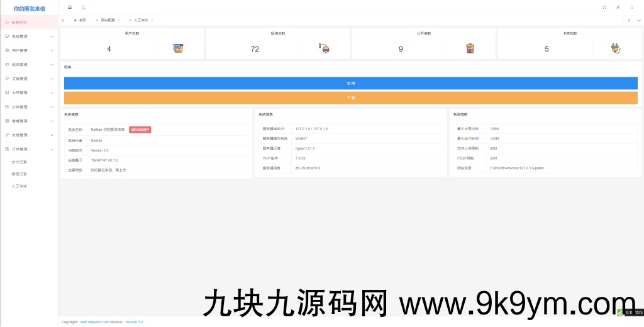Close the 网站配置 tab
The width and height of the screenshot is (644, 327).
(x=119, y=20)
